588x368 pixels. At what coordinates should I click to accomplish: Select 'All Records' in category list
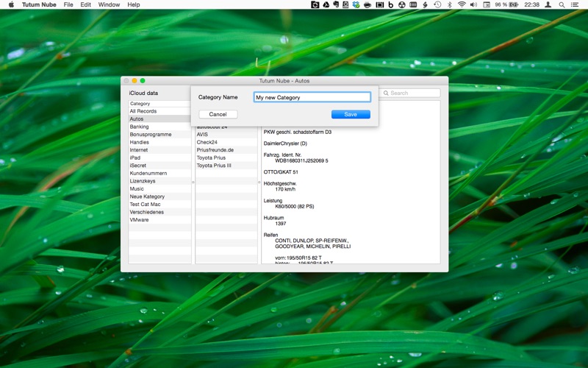tap(159, 111)
